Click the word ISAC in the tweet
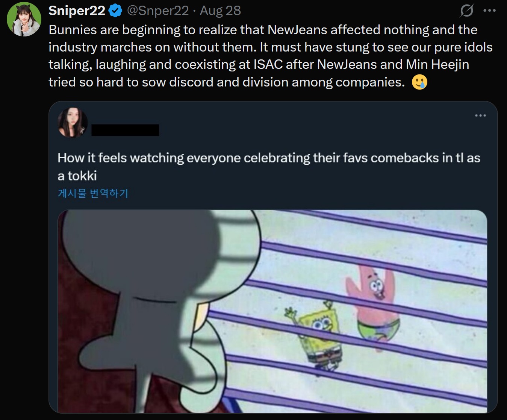507x420 pixels. (x=268, y=64)
